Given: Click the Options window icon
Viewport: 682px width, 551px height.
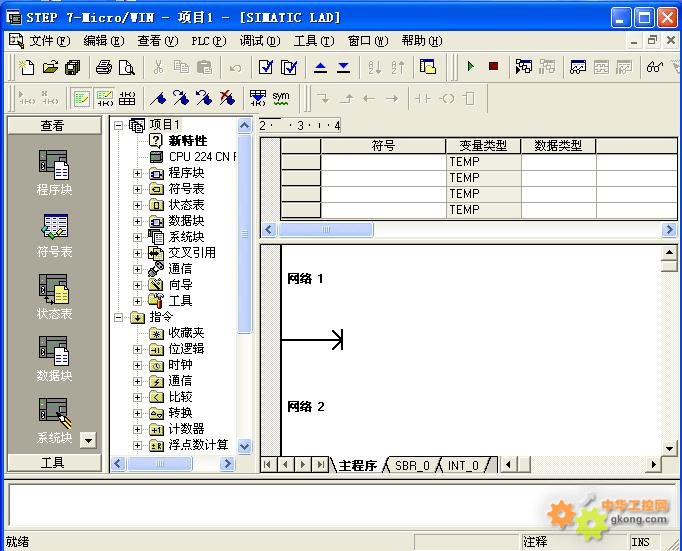Looking at the screenshot, I should tap(428, 67).
